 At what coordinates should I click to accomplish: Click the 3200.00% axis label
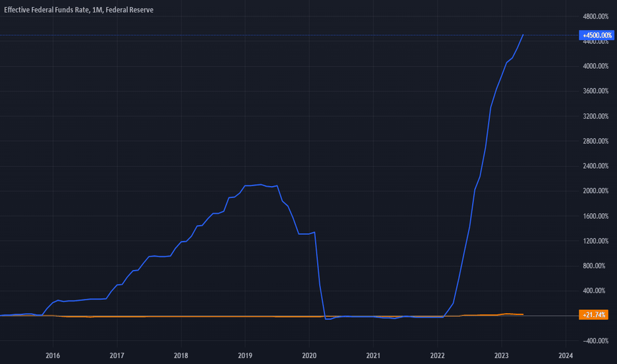(595, 116)
